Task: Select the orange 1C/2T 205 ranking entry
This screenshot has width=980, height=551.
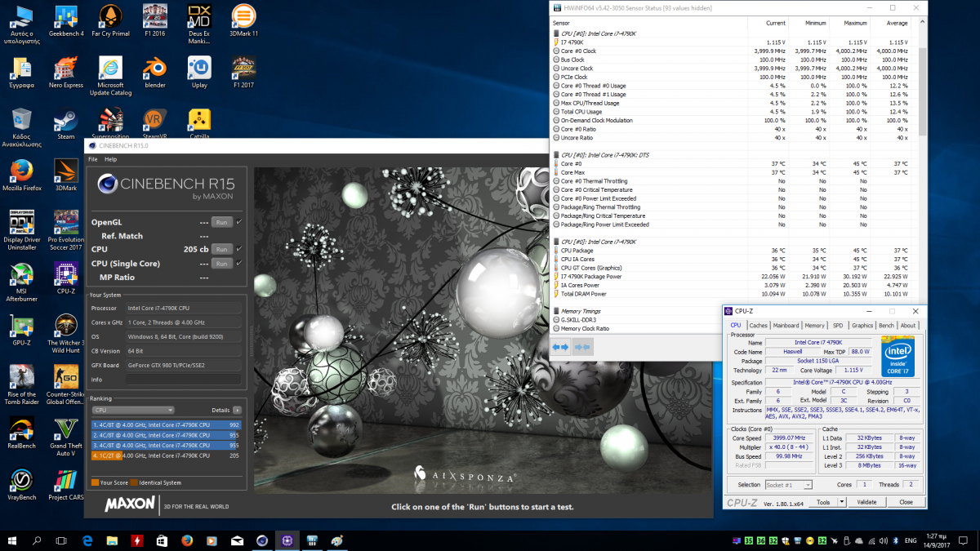Action: [166, 455]
